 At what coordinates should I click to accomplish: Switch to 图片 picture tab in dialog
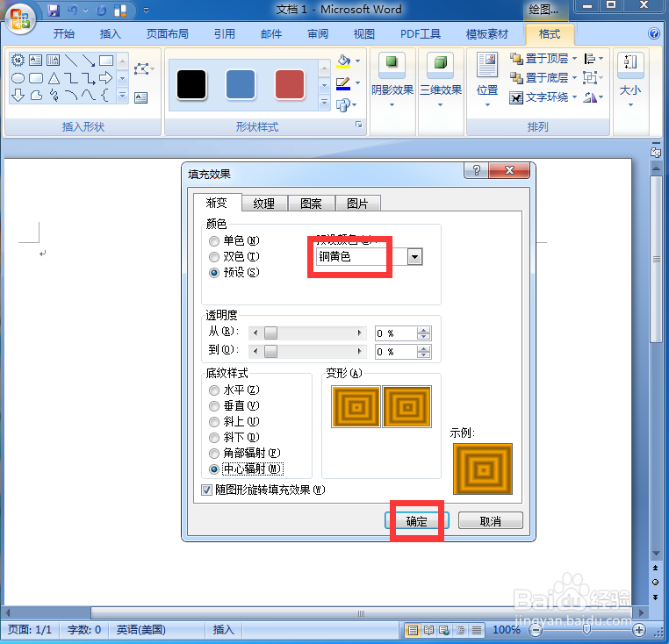tap(357, 204)
